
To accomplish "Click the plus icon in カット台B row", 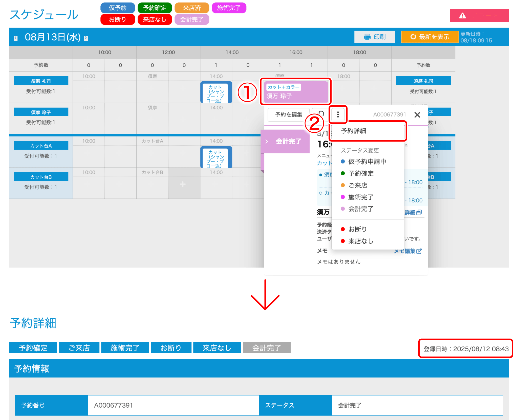I will (x=183, y=184).
